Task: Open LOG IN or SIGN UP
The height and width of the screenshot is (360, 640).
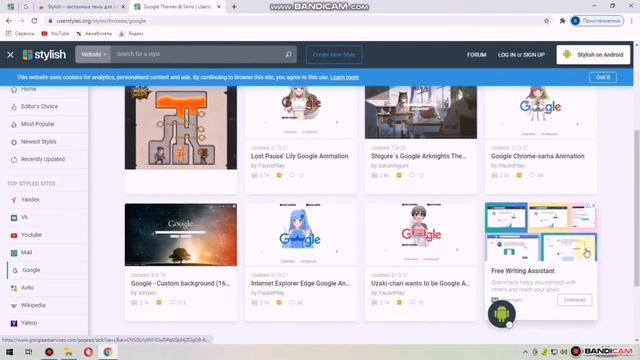Action: tap(521, 55)
